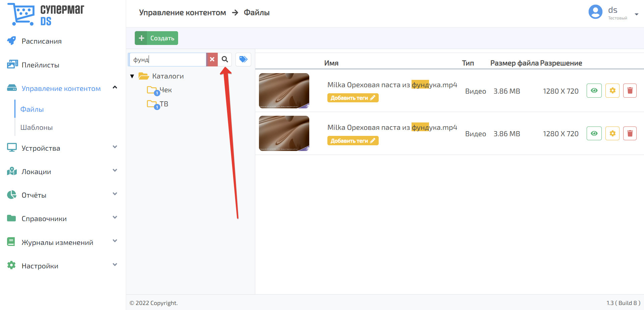Open the user account dropdown arrow
The width and height of the screenshot is (644, 310).
coord(636,14)
